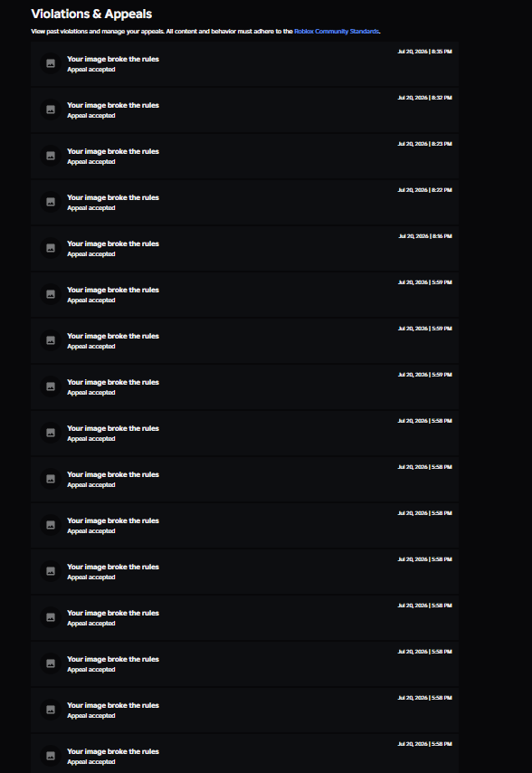Click the Violations & Appeals page heading

pos(91,14)
